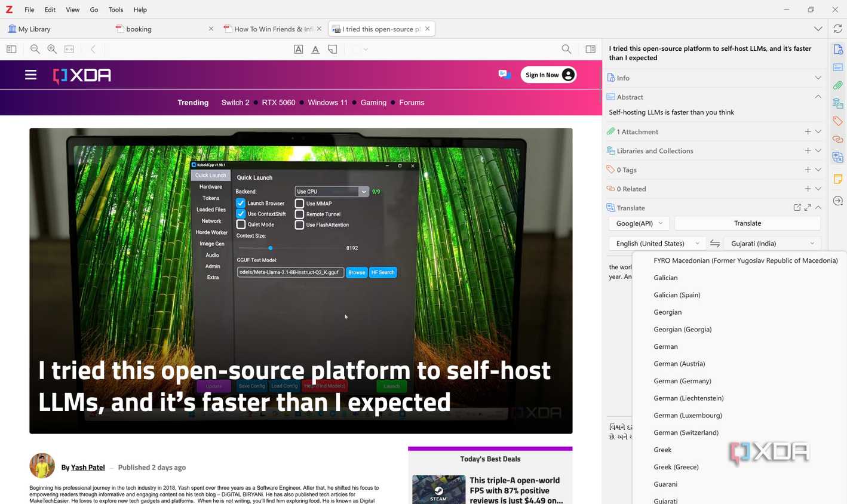Open the Steam deal thumbnail
Image resolution: width=847 pixels, height=504 pixels.
[x=438, y=490]
